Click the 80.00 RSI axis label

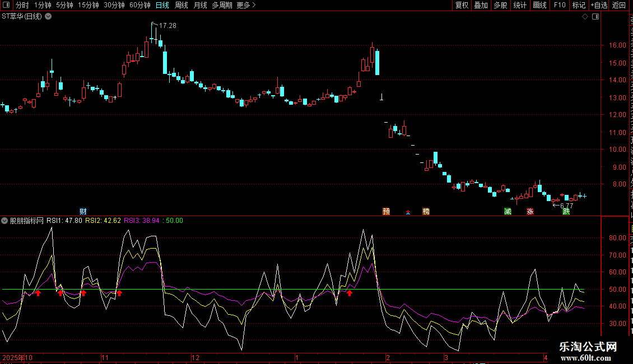click(617, 237)
